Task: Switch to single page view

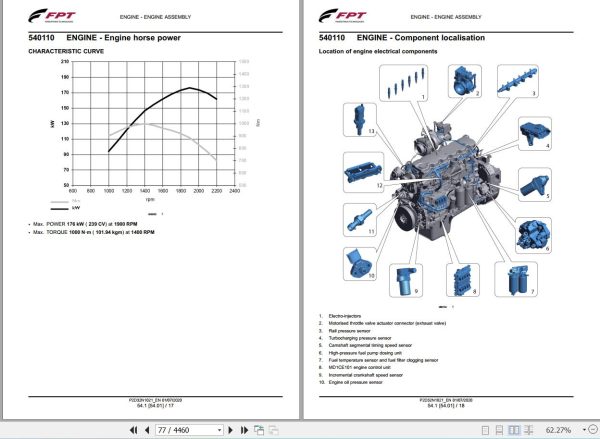Action: [485, 430]
